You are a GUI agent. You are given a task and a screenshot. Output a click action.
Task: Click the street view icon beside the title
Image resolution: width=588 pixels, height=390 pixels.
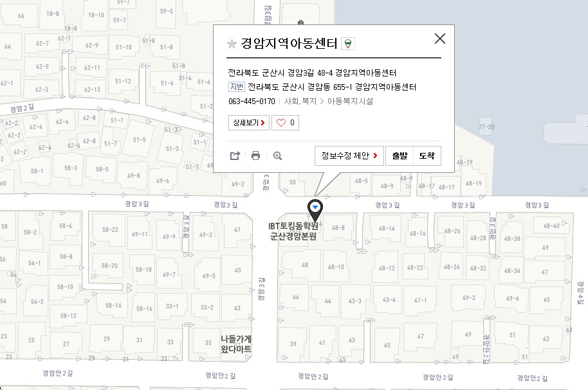[348, 44]
